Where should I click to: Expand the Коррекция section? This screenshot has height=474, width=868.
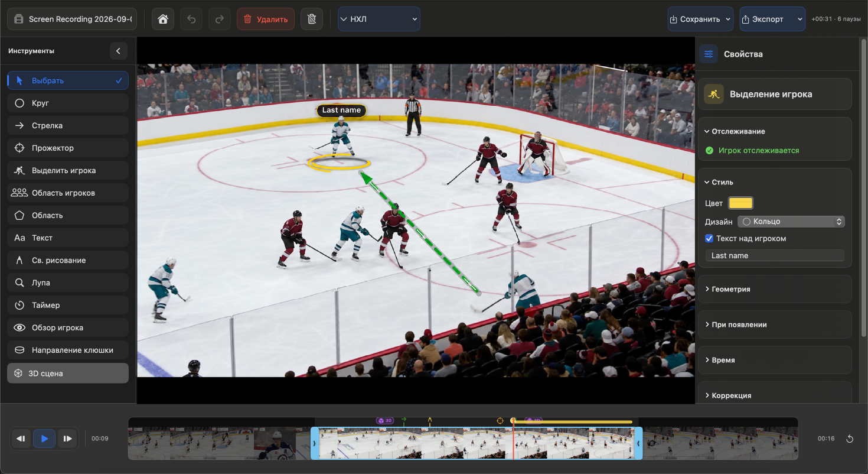tap(775, 395)
